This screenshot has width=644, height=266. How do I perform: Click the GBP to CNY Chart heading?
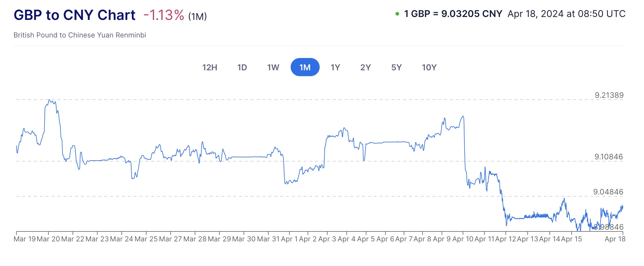coord(74,15)
